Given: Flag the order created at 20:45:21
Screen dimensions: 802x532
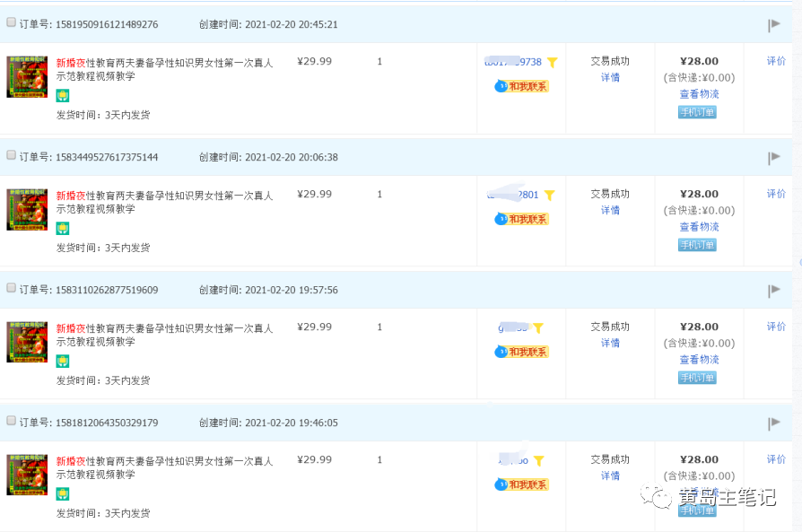Looking at the screenshot, I should click(773, 25).
